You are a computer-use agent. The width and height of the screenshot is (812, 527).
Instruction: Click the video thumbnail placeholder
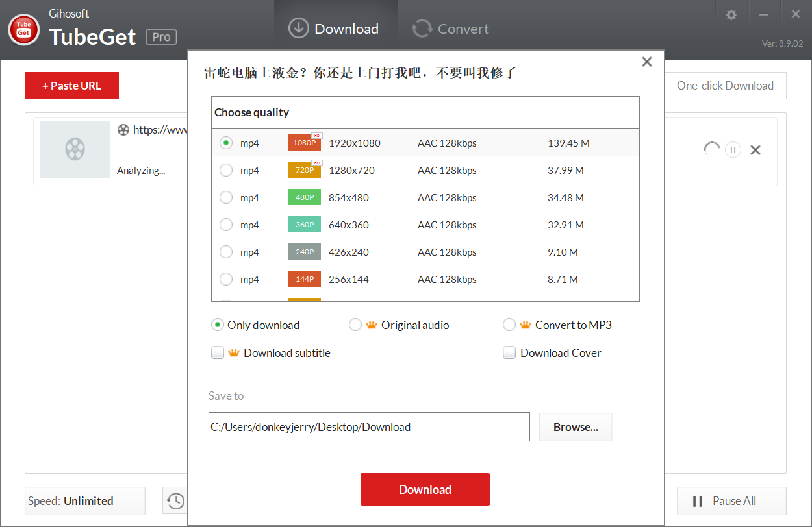[75, 149]
